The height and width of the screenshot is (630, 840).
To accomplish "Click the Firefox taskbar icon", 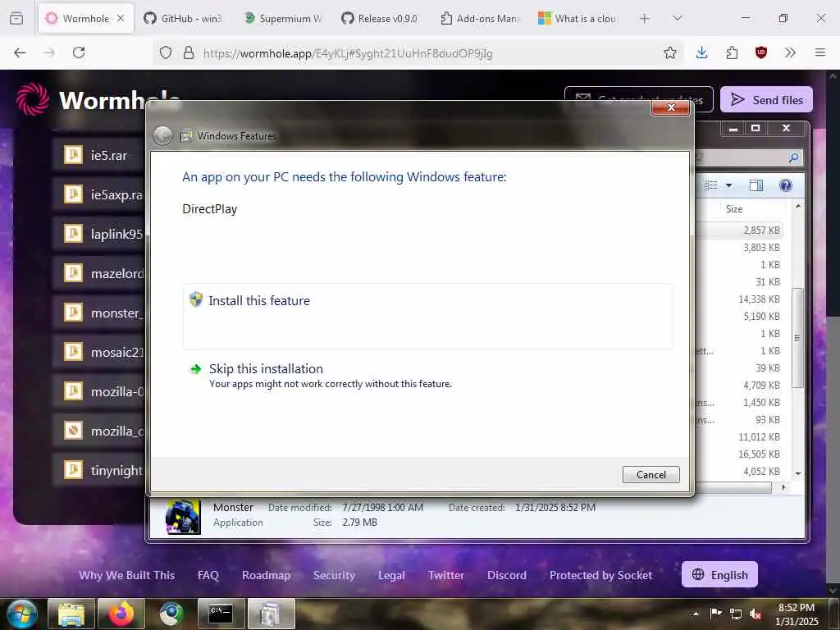I will (121, 614).
